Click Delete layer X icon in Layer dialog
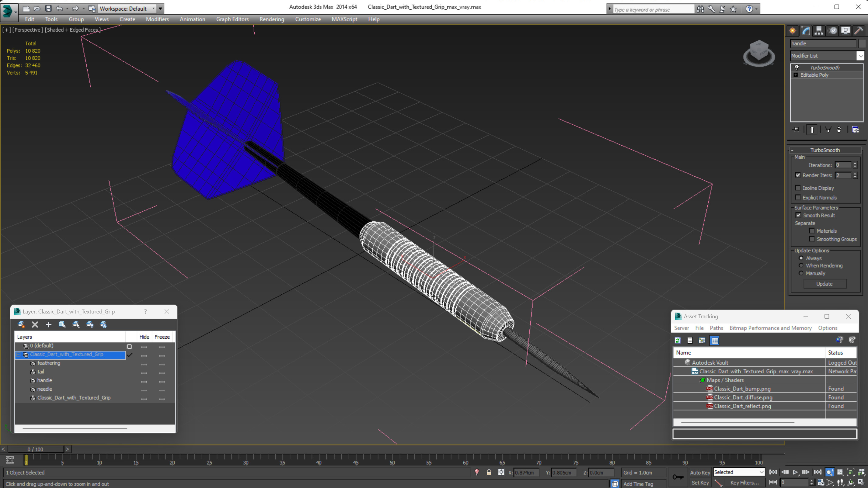Screen dimensions: 868x488 (x=35, y=324)
